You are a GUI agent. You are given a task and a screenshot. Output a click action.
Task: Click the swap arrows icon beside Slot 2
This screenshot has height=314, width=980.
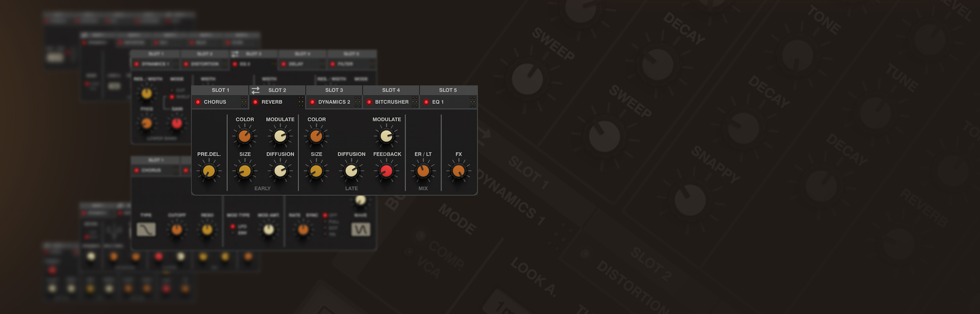[x=255, y=90]
